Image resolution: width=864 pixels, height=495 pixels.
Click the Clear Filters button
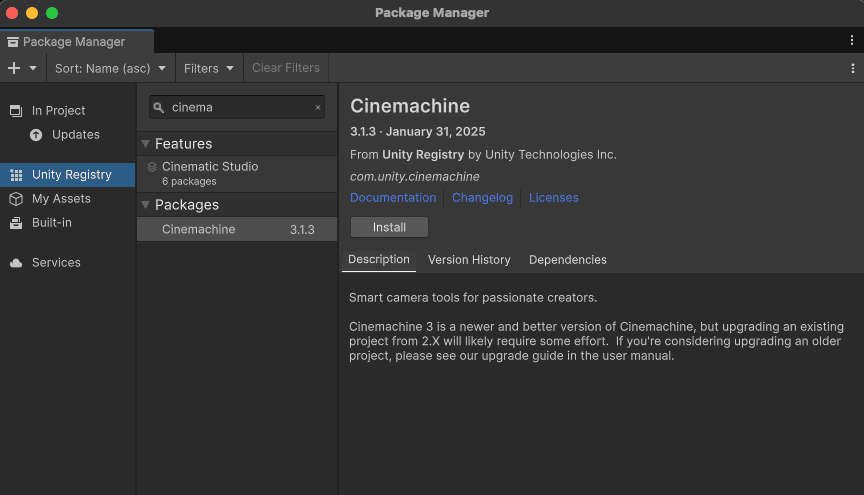pyautogui.click(x=285, y=68)
